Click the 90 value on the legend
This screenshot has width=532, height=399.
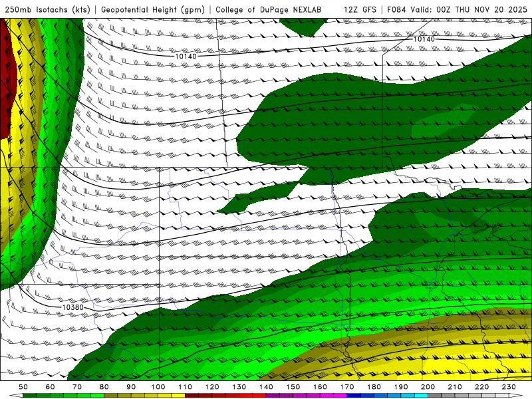pyautogui.click(x=131, y=387)
